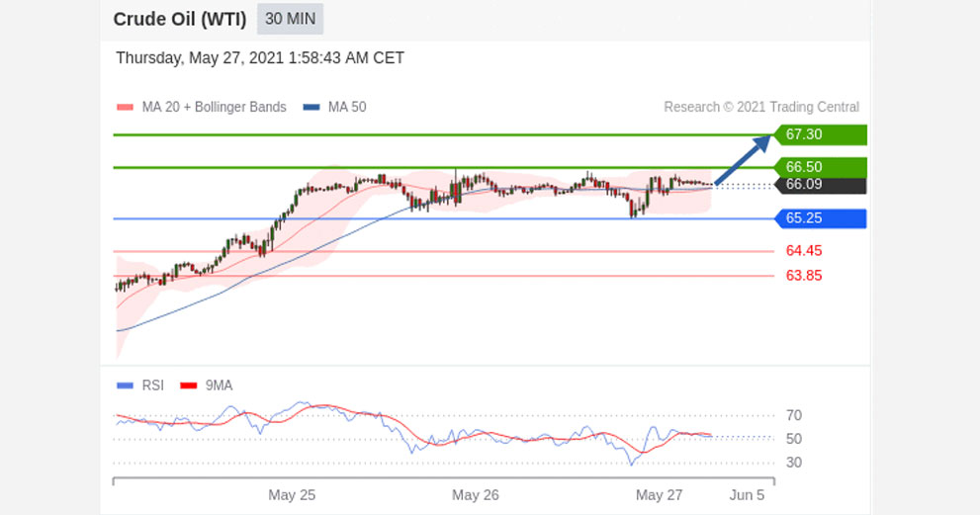
Task: Click the RSI 50 axis label
Action: tap(794, 439)
